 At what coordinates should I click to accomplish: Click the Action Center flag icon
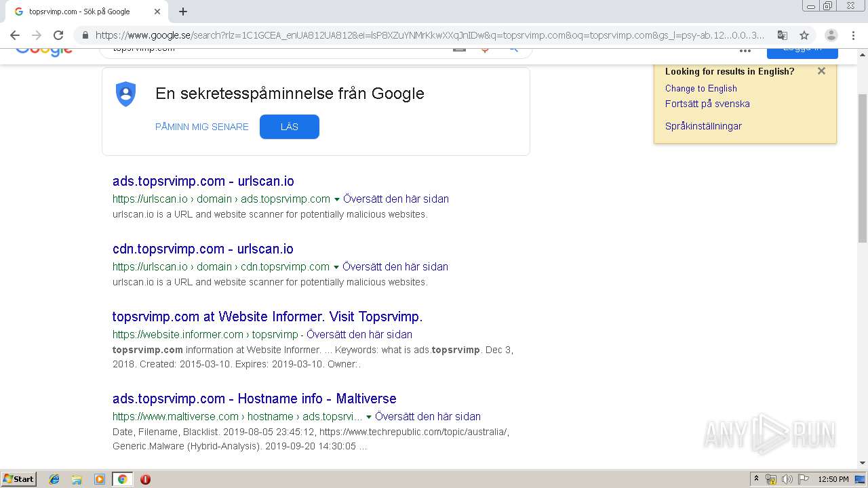click(804, 479)
